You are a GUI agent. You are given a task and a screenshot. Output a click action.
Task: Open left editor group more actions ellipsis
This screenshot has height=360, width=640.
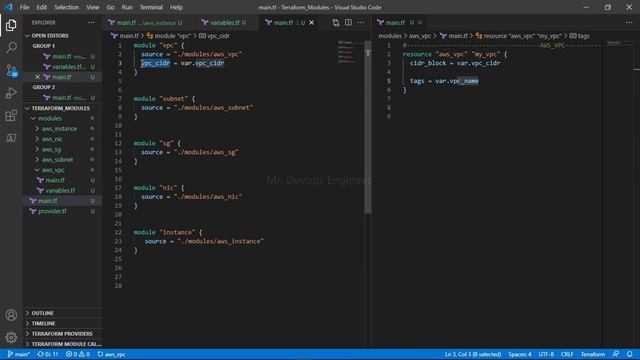pyautogui.click(x=360, y=23)
